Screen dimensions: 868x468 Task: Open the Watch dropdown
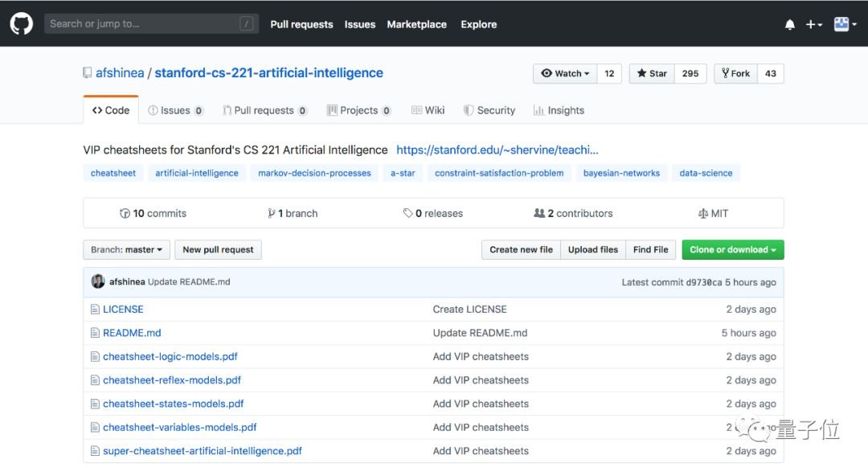565,73
